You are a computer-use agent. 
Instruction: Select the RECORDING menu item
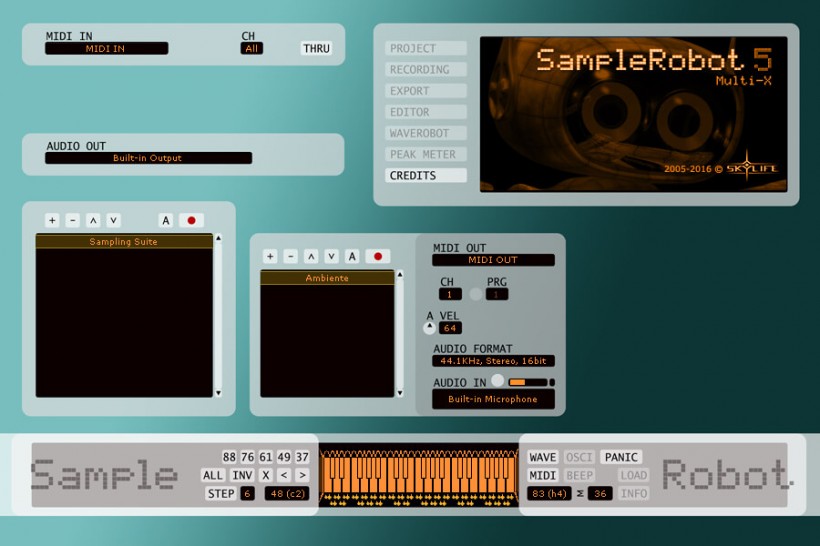[426, 70]
